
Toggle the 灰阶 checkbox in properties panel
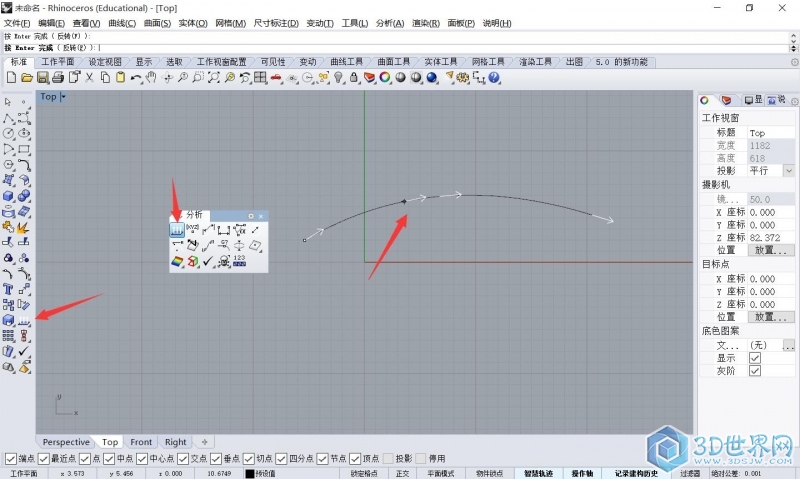755,371
